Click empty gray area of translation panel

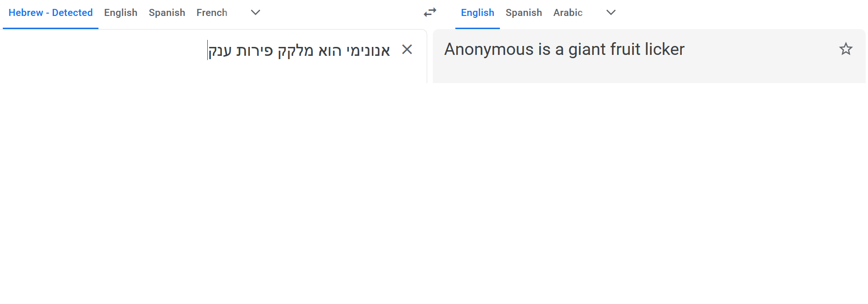pos(750,70)
